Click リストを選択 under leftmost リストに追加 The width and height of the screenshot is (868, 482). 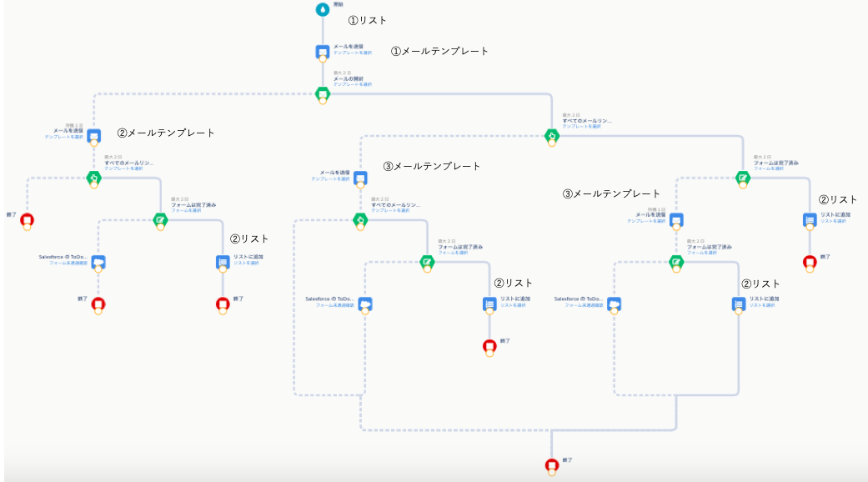(246, 264)
